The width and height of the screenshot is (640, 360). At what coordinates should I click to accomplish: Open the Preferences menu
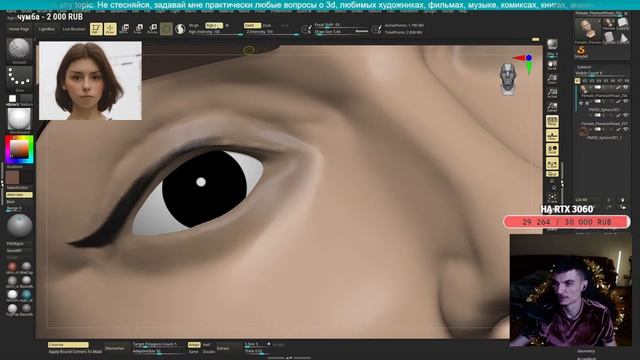click(x=281, y=11)
